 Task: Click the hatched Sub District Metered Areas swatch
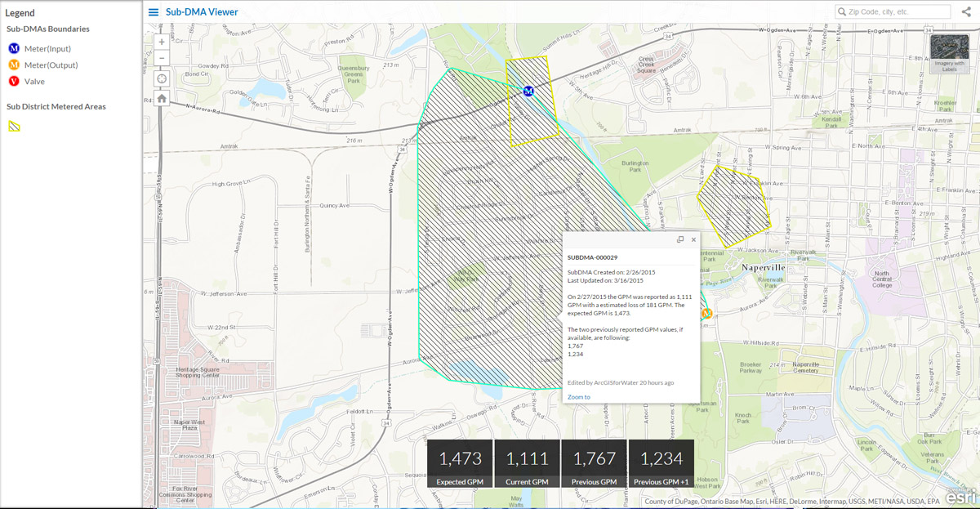tap(15, 127)
